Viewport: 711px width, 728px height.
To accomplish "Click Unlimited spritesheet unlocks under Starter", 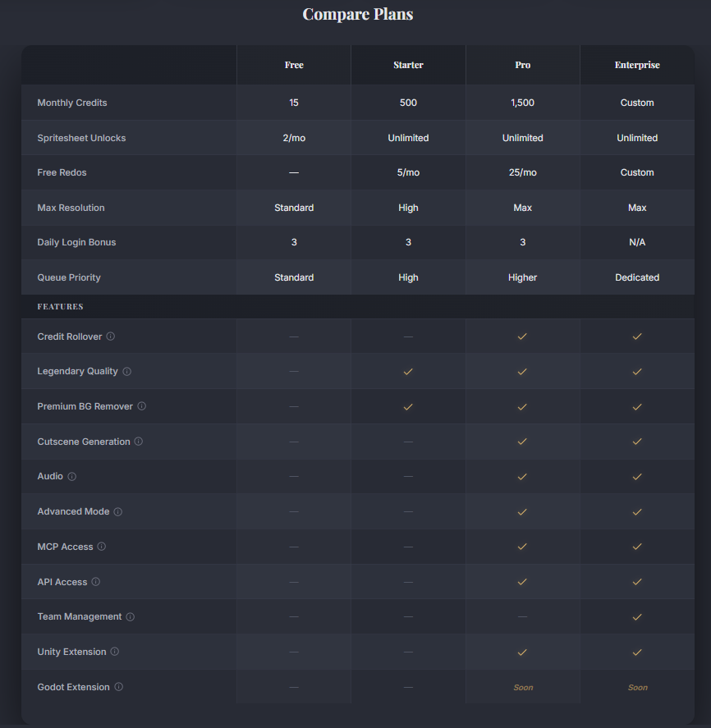I will [x=408, y=138].
